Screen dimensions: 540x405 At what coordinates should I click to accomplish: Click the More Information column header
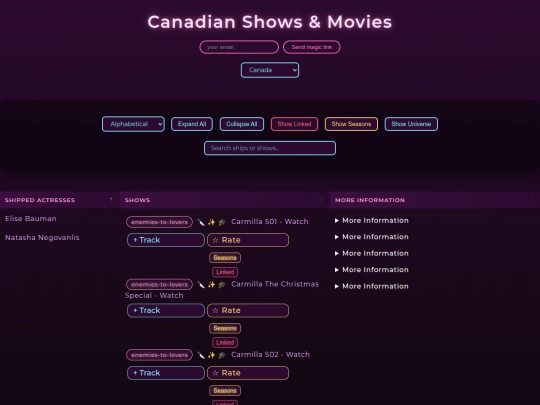(435, 200)
